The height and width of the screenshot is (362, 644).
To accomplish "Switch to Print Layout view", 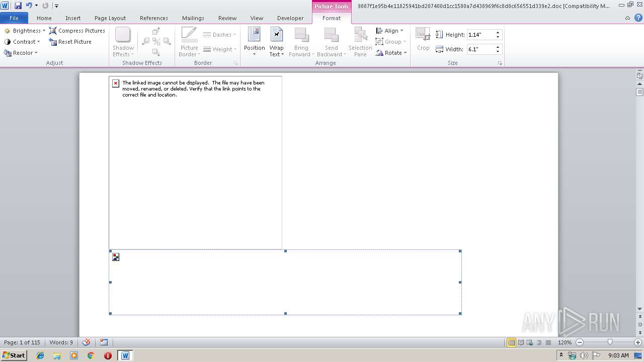I will coord(512,342).
